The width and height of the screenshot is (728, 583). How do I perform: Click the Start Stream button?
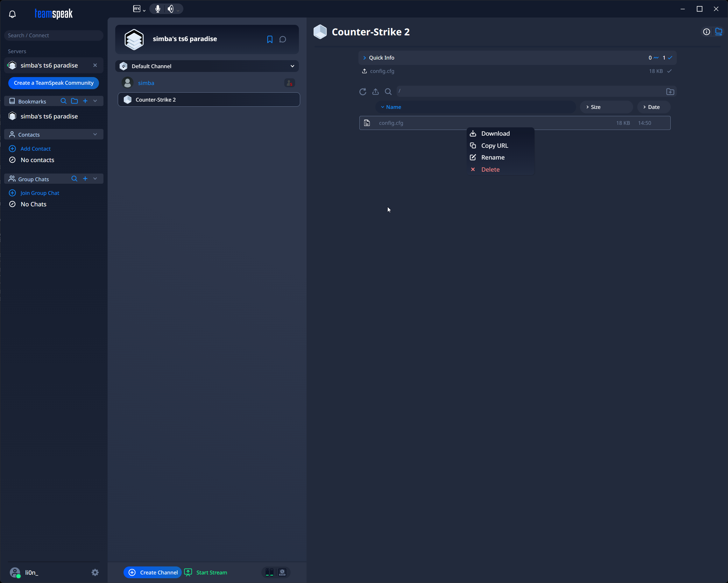click(206, 572)
